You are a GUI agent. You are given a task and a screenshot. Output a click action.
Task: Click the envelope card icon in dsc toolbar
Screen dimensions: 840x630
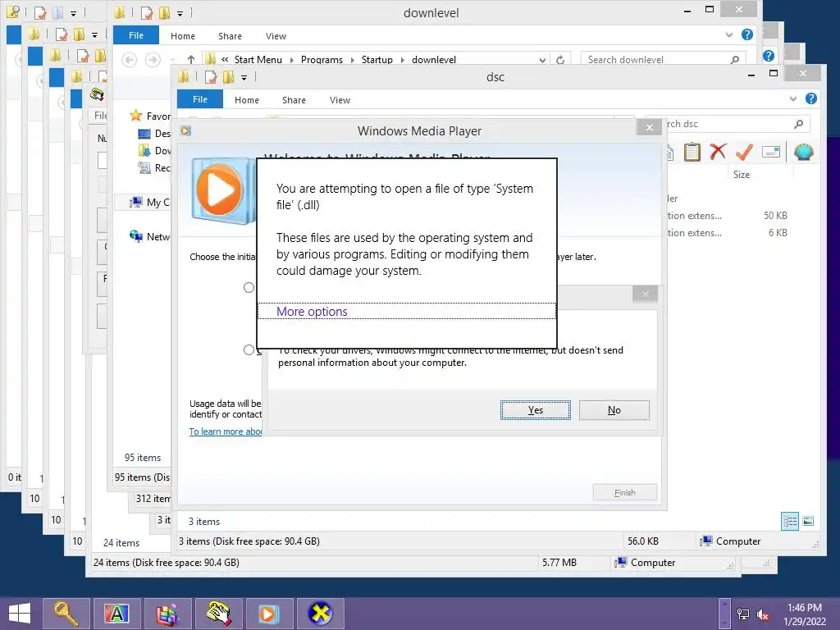770,152
